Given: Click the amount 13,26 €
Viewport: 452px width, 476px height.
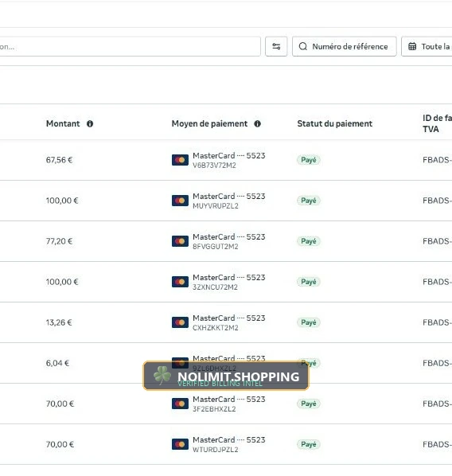Looking at the screenshot, I should (x=59, y=322).
